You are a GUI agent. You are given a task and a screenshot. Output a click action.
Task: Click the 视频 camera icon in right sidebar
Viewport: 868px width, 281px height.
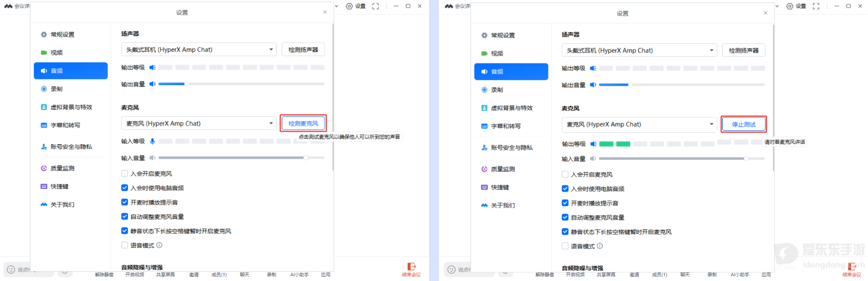tap(484, 54)
